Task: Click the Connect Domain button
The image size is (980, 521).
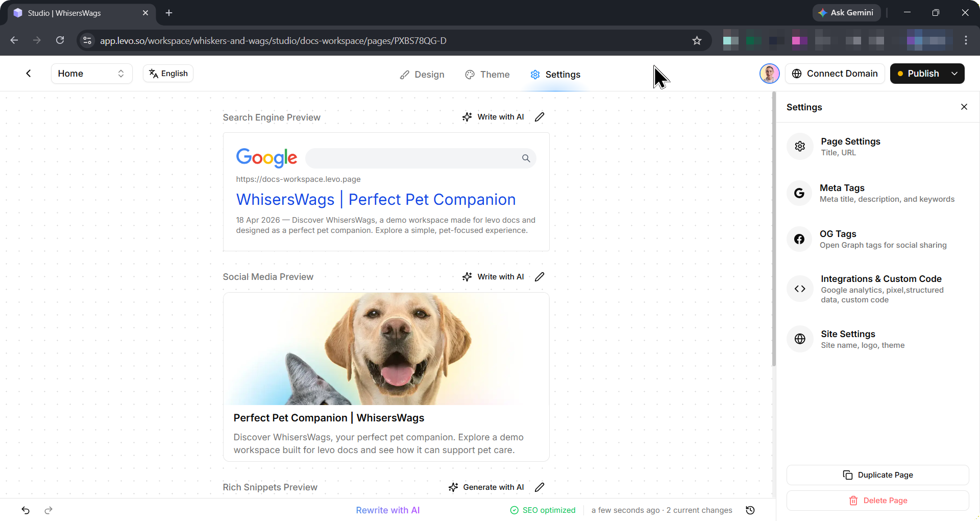Action: coord(835,74)
